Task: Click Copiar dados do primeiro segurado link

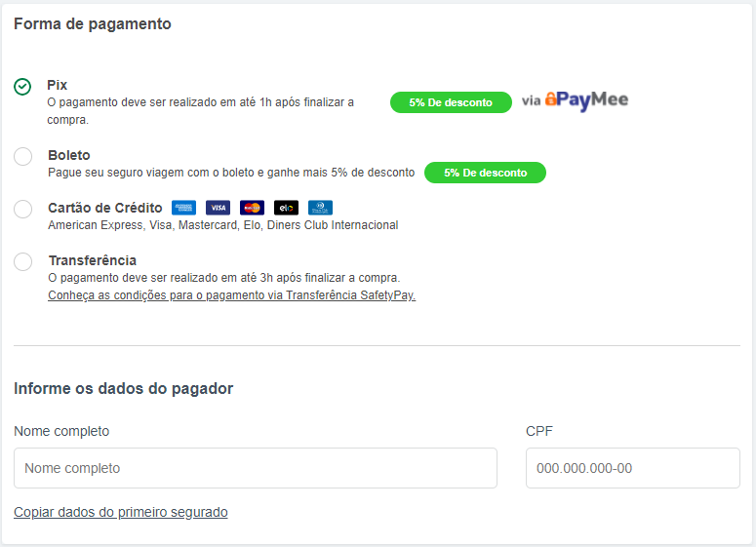Action: 121,512
